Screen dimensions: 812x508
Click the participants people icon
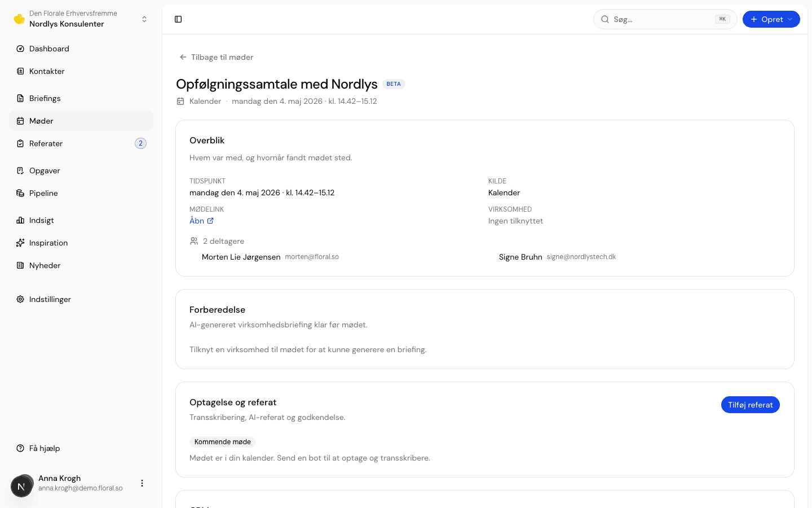click(194, 241)
